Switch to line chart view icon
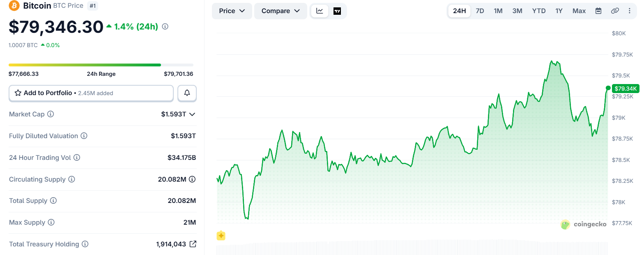 [x=320, y=11]
